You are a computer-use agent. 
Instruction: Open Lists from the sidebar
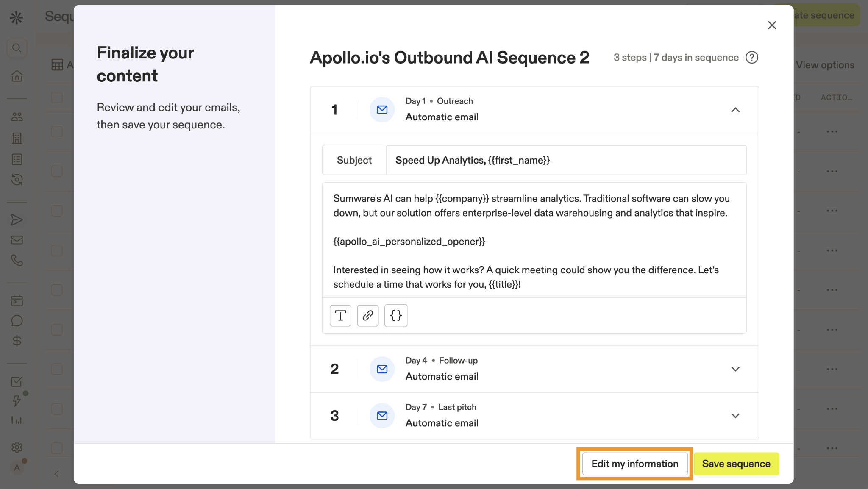point(17,159)
